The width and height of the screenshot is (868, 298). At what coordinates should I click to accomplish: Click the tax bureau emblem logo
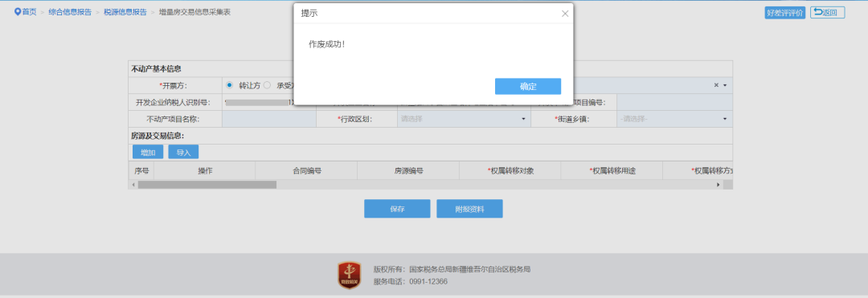350,276
